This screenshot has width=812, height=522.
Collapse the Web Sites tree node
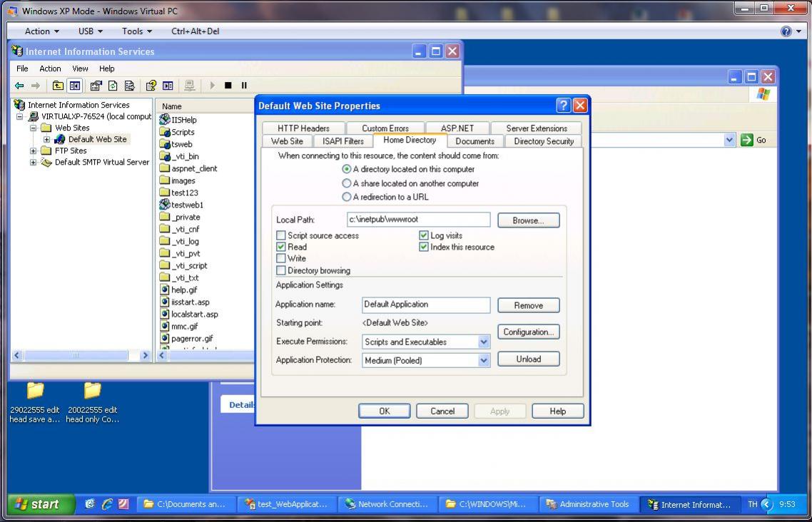coord(33,128)
